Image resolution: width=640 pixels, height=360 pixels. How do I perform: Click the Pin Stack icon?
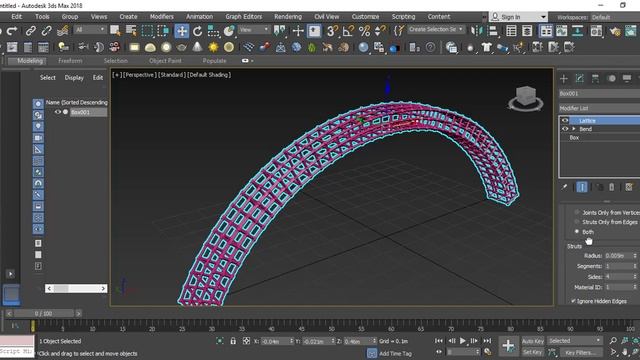(x=564, y=187)
